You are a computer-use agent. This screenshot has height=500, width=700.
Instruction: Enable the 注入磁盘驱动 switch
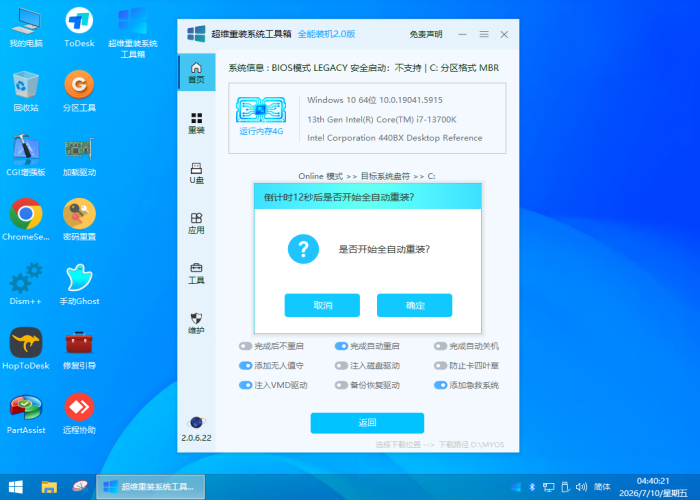tap(341, 366)
